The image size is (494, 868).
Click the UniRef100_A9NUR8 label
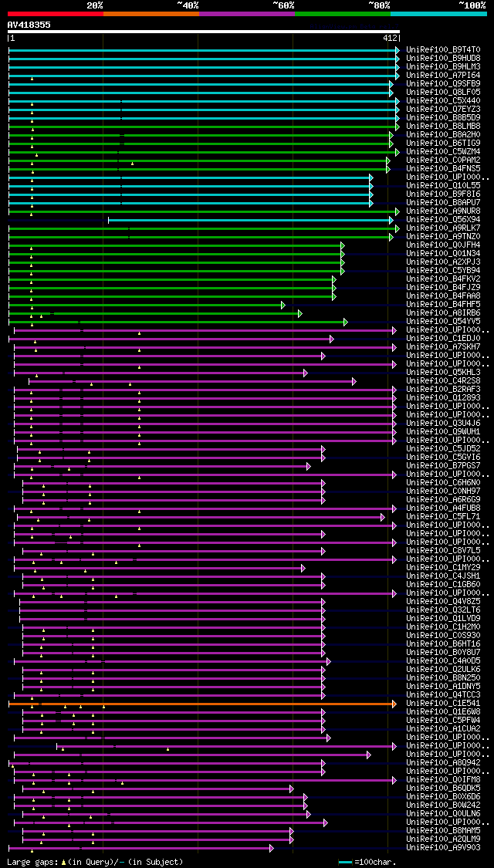443,211
